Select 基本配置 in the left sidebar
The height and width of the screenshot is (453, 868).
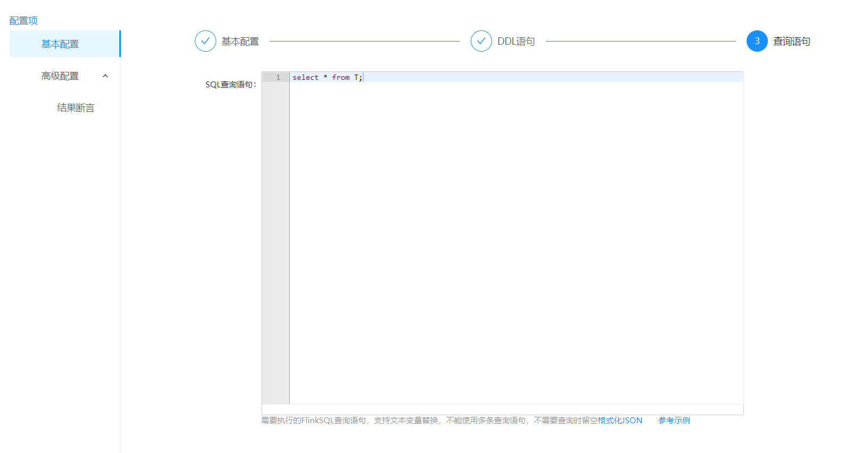coord(60,44)
